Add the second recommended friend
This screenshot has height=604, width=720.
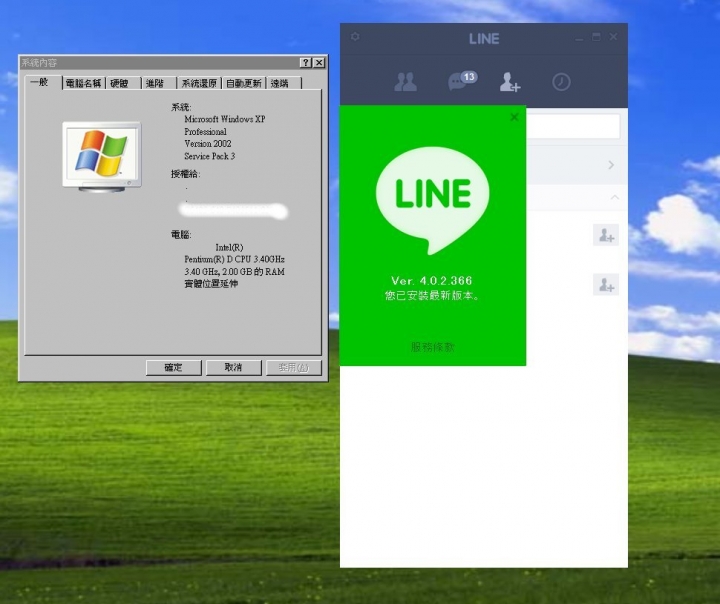606,285
